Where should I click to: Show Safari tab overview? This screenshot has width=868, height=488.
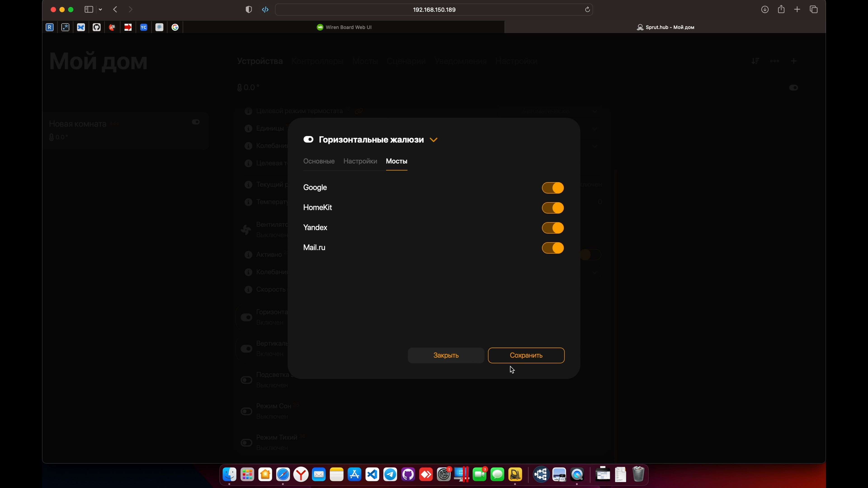(x=814, y=10)
